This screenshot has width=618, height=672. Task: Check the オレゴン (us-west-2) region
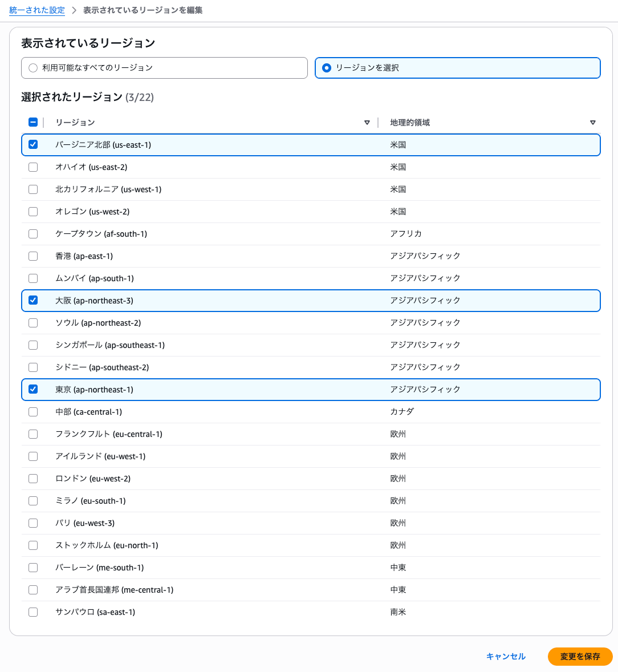(x=33, y=211)
